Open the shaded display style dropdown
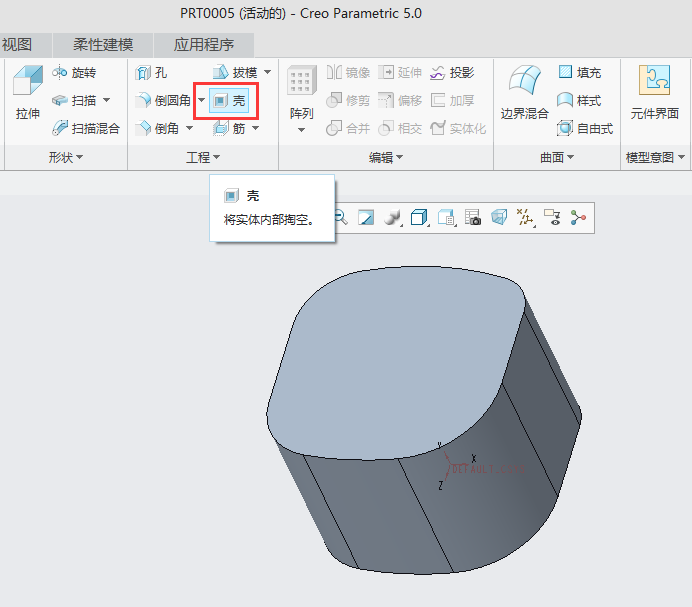This screenshot has width=692, height=607. pos(392,218)
